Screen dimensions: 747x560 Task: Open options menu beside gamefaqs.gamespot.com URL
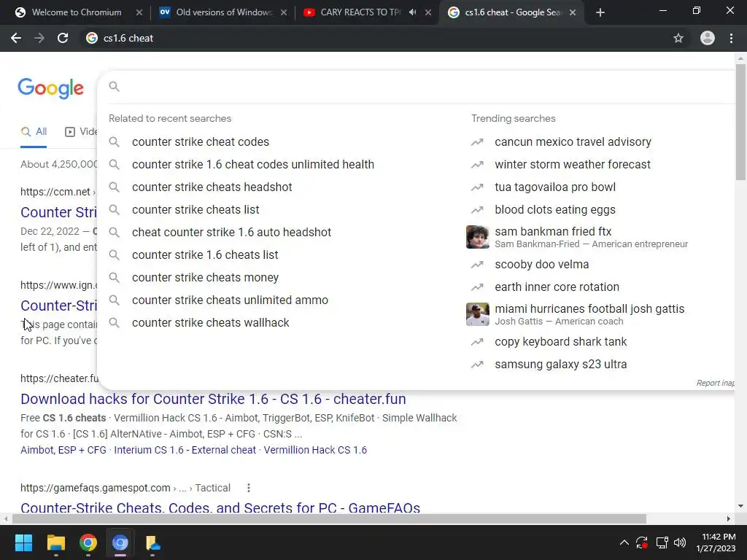(x=248, y=488)
